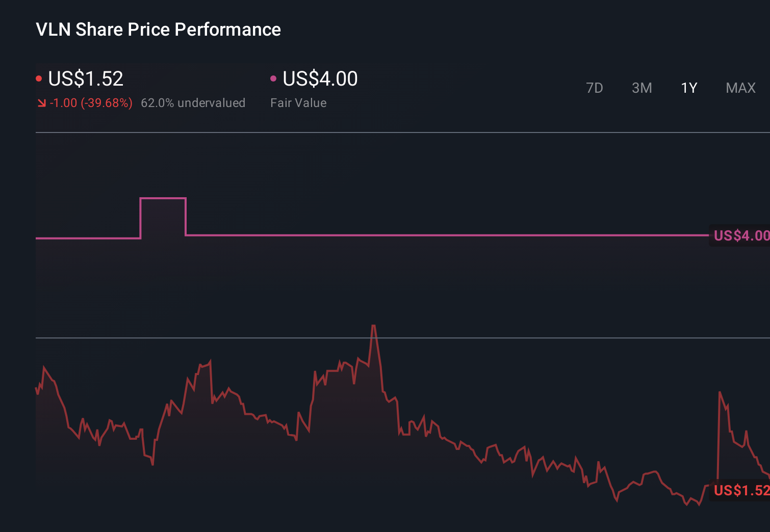Switch to the 3M time range
The height and width of the screenshot is (532, 770).
click(641, 88)
